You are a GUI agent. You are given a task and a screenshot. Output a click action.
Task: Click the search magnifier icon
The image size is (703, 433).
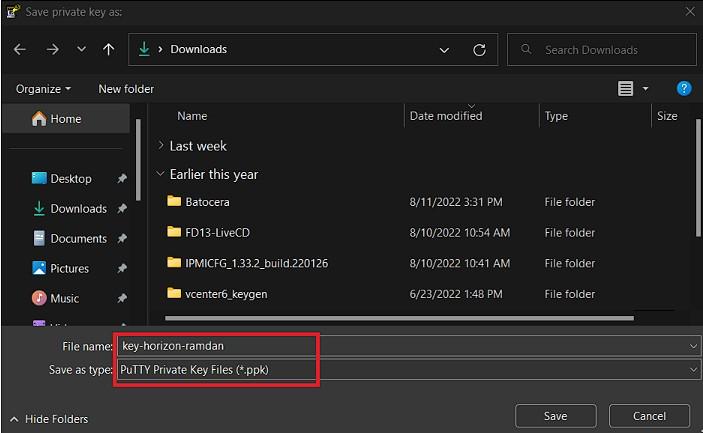coord(526,49)
